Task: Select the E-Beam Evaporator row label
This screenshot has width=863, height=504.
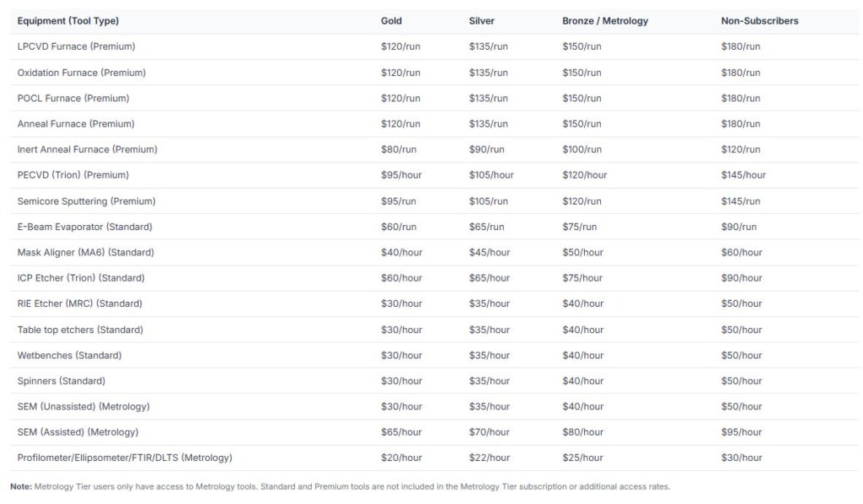Action: (84, 227)
